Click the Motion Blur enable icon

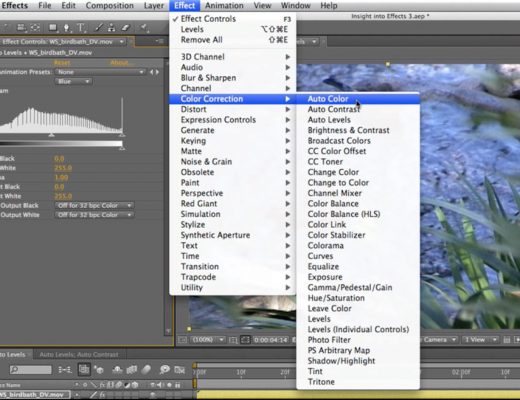coord(146,369)
